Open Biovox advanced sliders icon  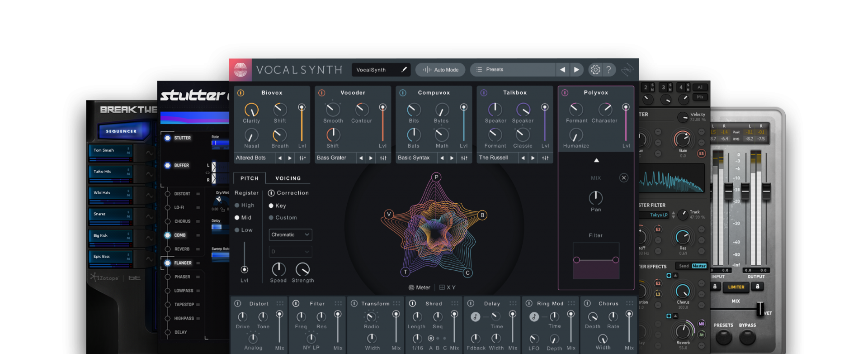[302, 158]
